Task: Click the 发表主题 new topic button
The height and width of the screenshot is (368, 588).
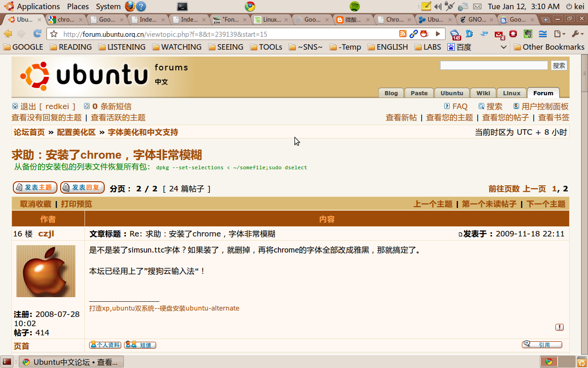Action: click(35, 188)
